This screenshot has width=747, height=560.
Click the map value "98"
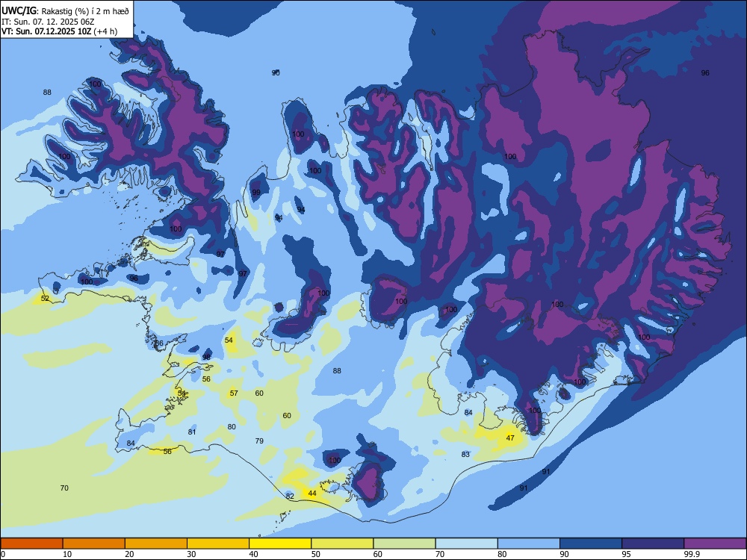[x=206, y=357]
